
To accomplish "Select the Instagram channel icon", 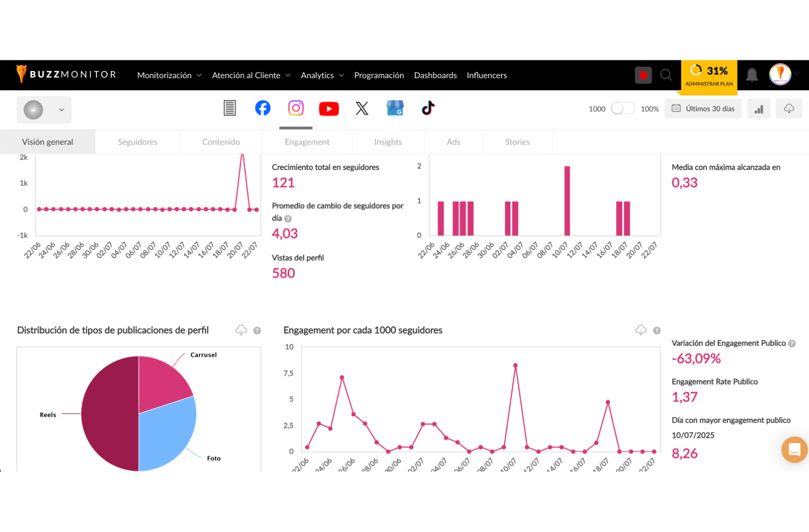I will pos(296,108).
